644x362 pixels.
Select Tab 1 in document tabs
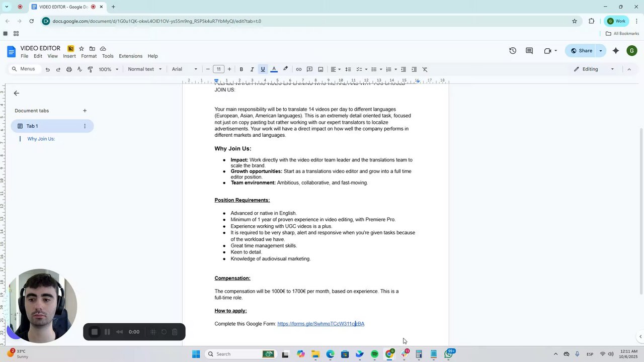coord(52,126)
